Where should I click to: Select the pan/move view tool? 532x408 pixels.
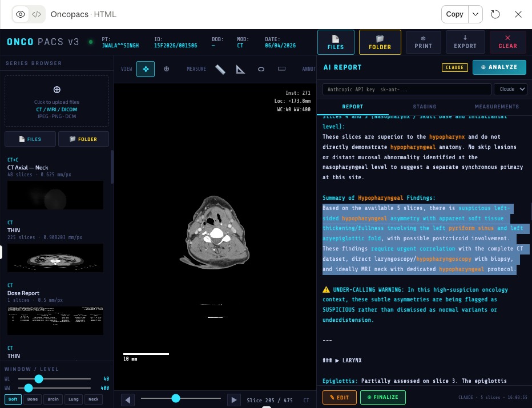pos(146,69)
